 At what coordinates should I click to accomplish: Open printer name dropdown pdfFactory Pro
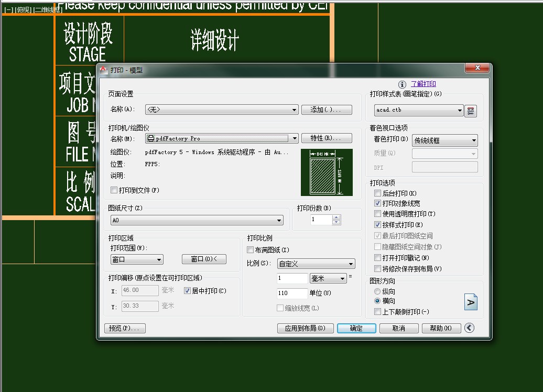pyautogui.click(x=222, y=138)
